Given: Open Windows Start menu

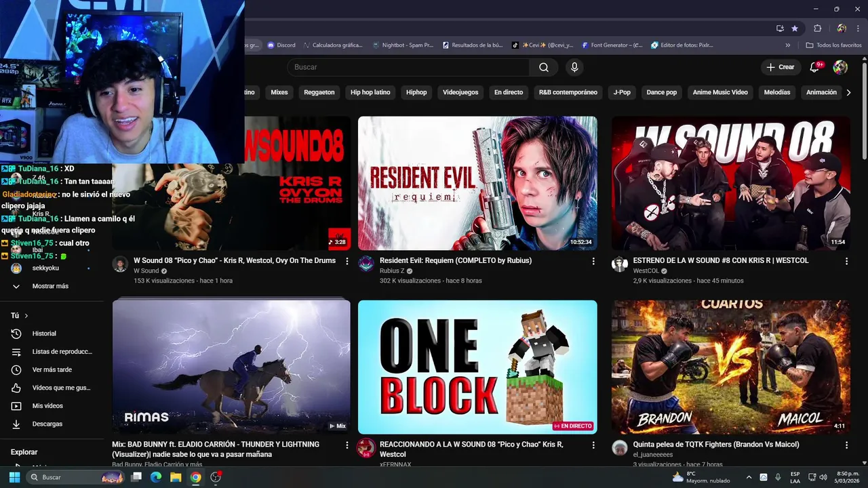Looking at the screenshot, I should (x=14, y=477).
